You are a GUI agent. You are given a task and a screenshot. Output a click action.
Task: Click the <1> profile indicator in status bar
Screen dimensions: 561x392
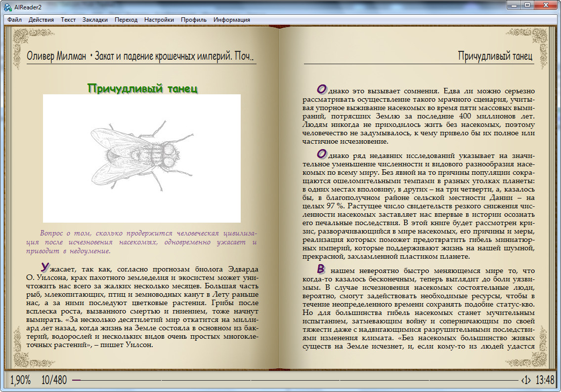(526, 380)
